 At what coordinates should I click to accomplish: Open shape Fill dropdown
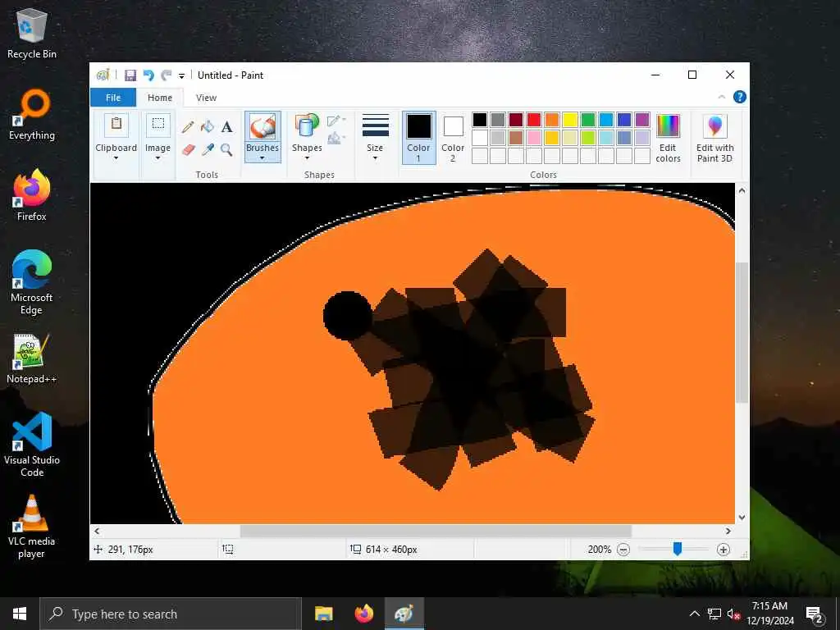336,138
